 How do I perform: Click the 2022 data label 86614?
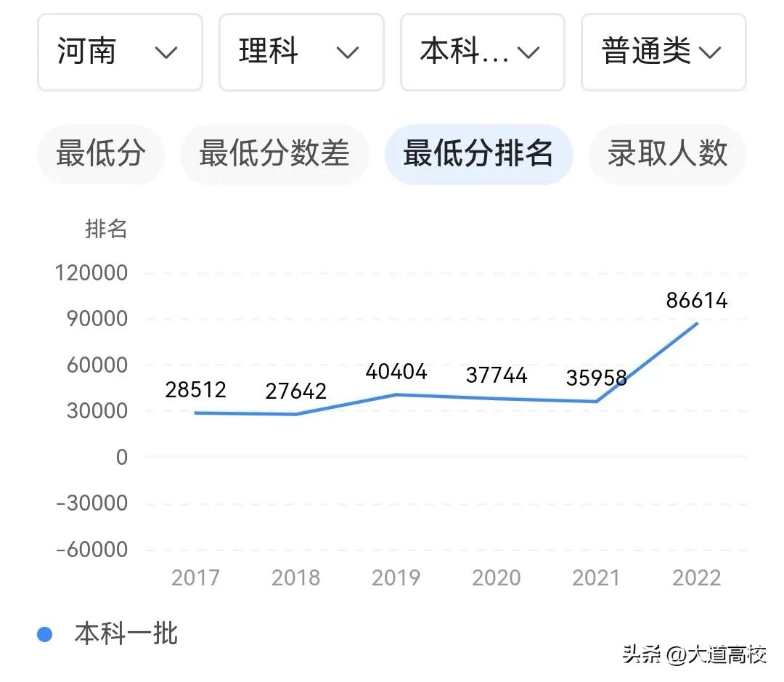(x=697, y=301)
